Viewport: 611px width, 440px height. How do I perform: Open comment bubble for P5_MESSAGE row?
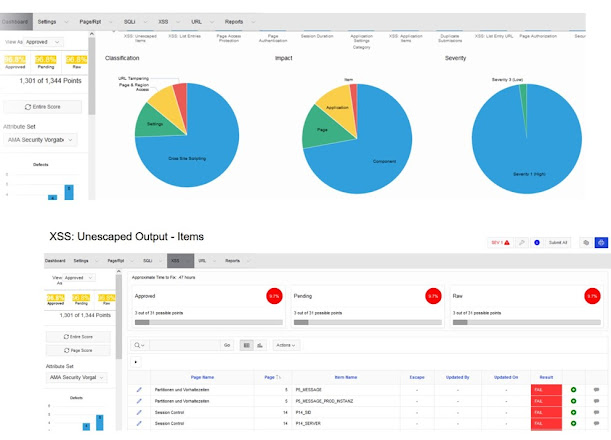pyautogui.click(x=596, y=390)
